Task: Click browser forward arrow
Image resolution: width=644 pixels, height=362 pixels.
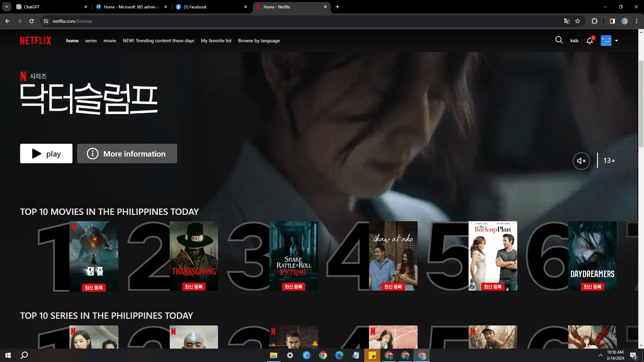Action: tap(19, 21)
